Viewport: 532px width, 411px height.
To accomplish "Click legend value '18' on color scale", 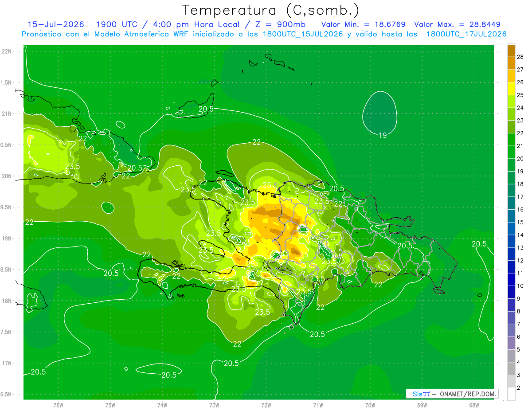I will pos(520,184).
